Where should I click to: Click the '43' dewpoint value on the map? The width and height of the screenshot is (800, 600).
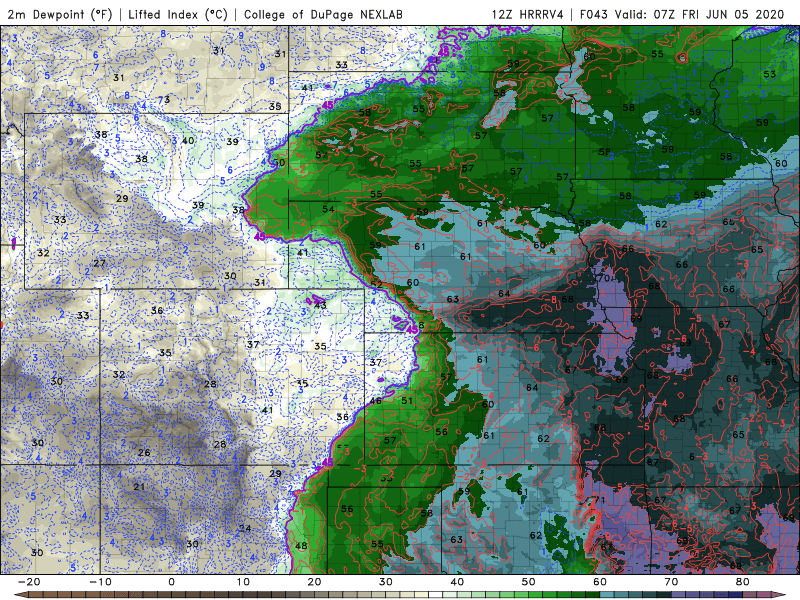(x=320, y=305)
